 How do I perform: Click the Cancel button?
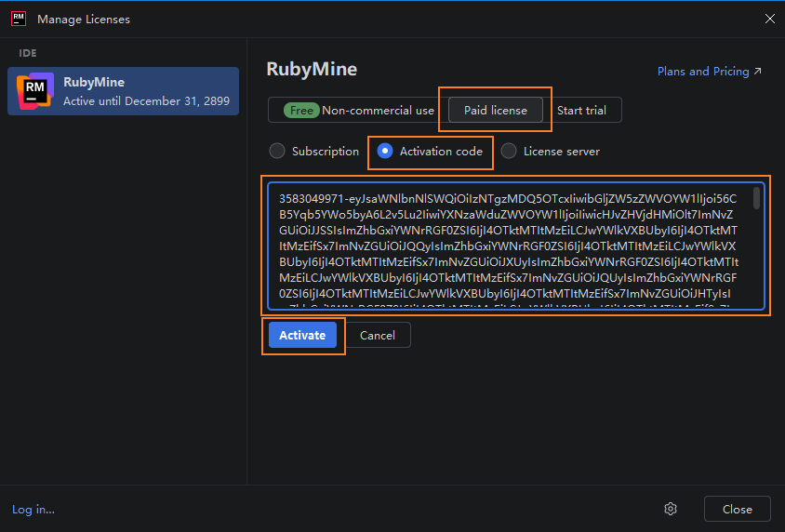[378, 336]
